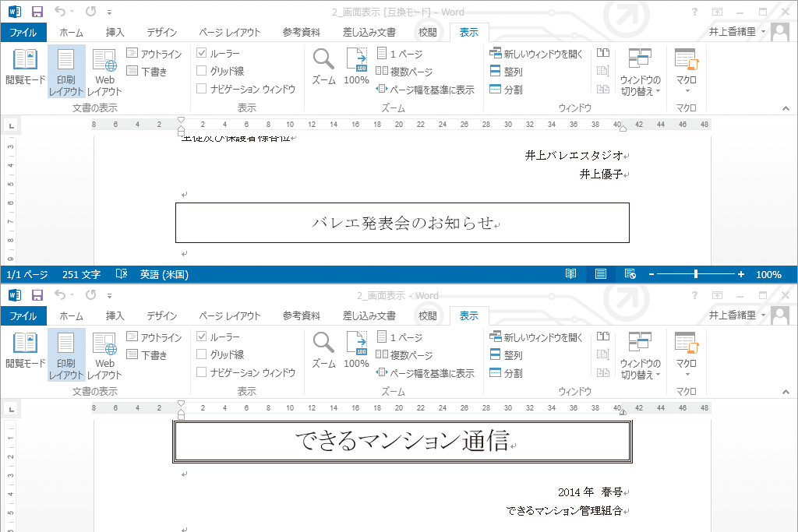Collapse the ribbon in top window

(x=786, y=108)
